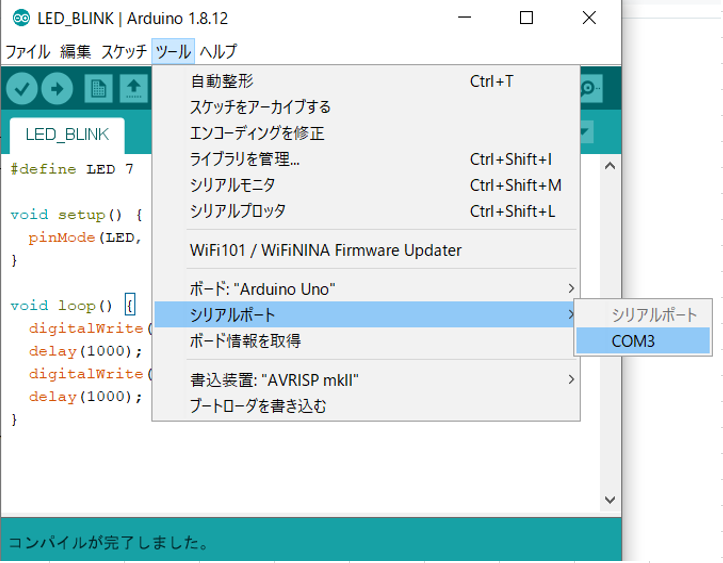Click the Verify checkmark toolbar icon
This screenshot has height=563, width=723.
click(x=22, y=88)
